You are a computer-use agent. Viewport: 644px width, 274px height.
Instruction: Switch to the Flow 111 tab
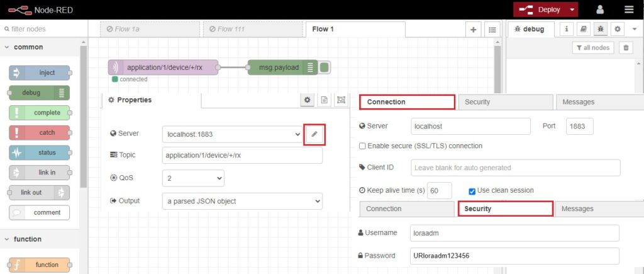252,29
